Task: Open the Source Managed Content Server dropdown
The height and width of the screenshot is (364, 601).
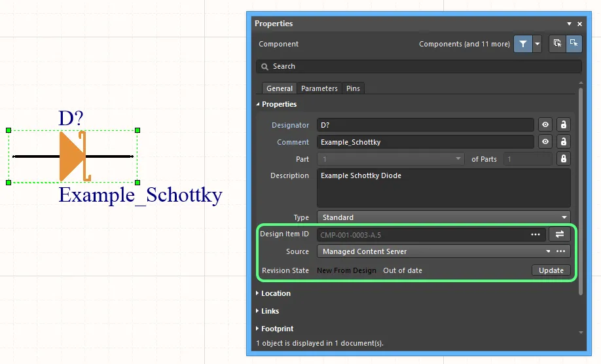Action: click(x=548, y=251)
